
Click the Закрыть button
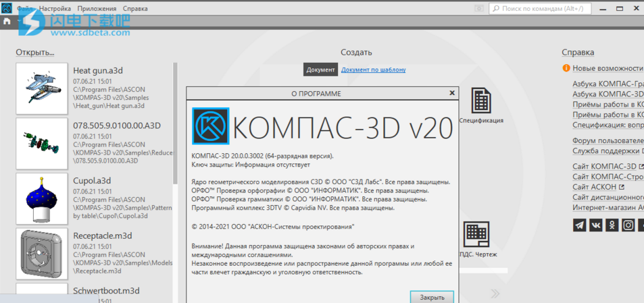coord(432,297)
